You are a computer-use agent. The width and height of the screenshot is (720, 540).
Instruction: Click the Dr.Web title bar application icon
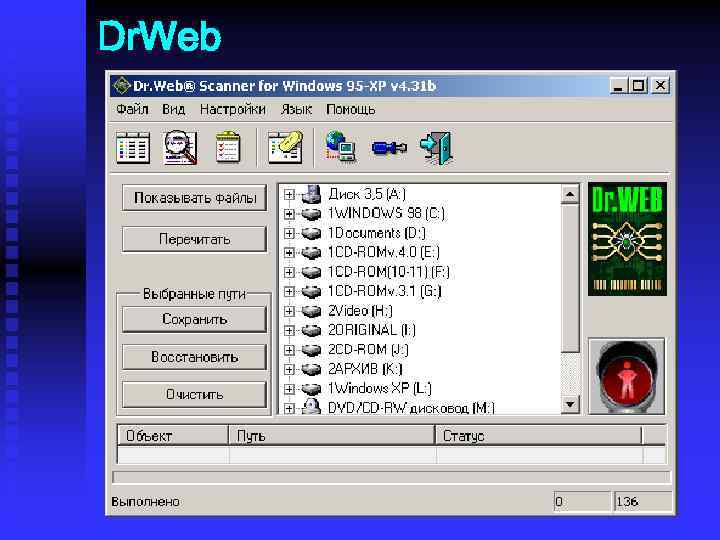122,85
